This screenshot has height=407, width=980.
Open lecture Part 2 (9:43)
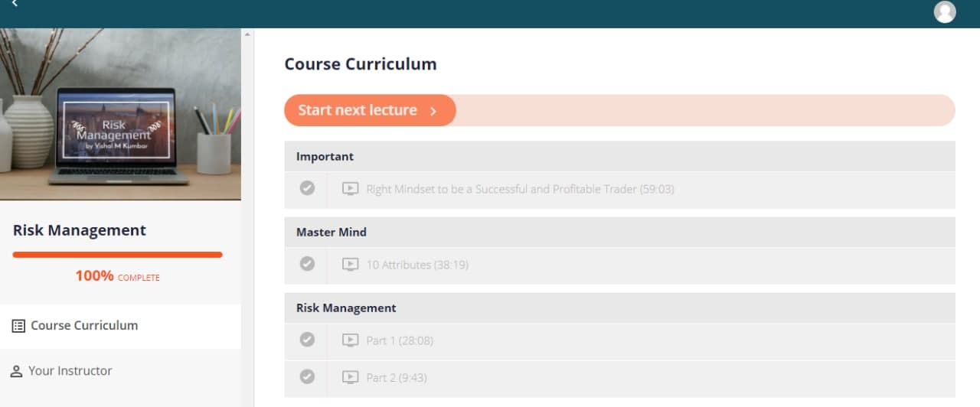click(397, 378)
